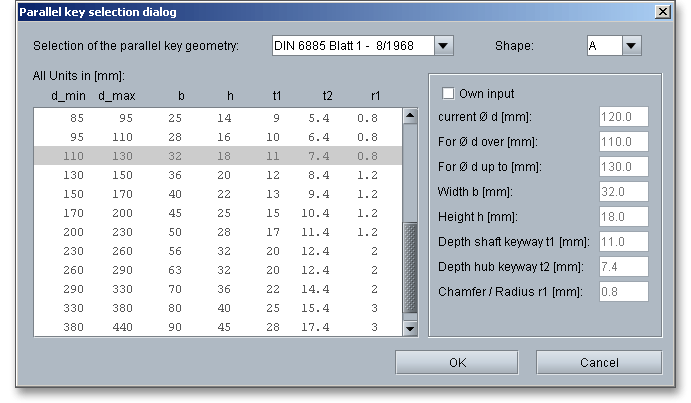Pick the row with width b 63

coord(218,270)
